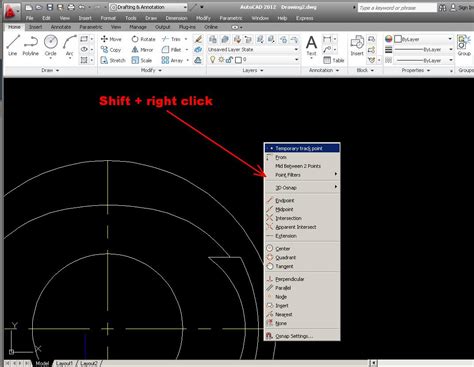
Task: Select Quadrant snap option
Action: (302, 257)
